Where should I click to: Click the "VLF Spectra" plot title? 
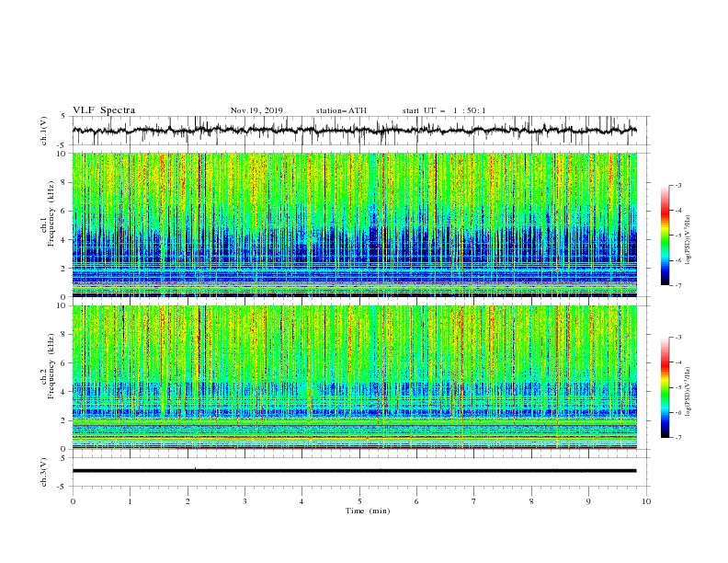104,110
